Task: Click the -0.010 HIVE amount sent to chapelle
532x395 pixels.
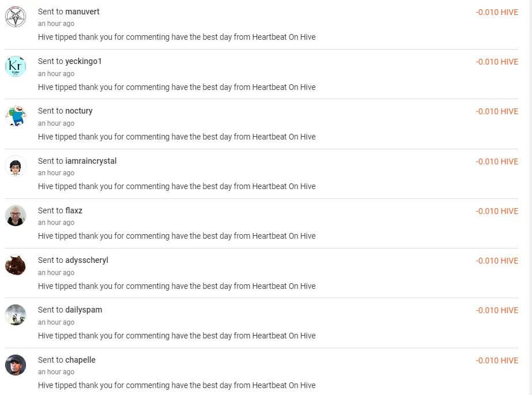Action: (x=497, y=360)
